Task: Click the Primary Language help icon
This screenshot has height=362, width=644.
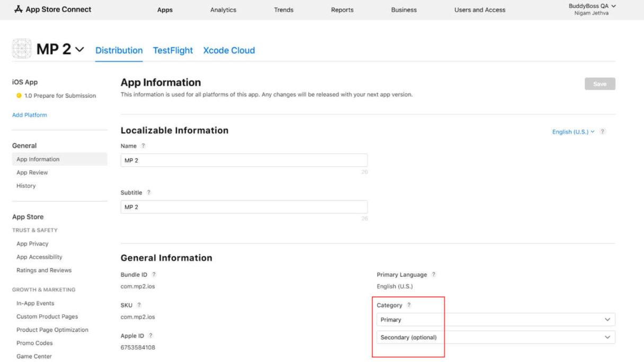Action: coord(433,275)
